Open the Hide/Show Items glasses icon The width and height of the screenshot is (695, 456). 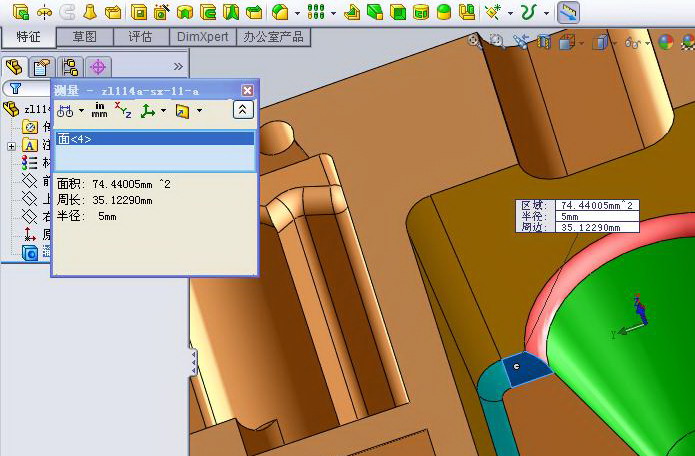633,43
